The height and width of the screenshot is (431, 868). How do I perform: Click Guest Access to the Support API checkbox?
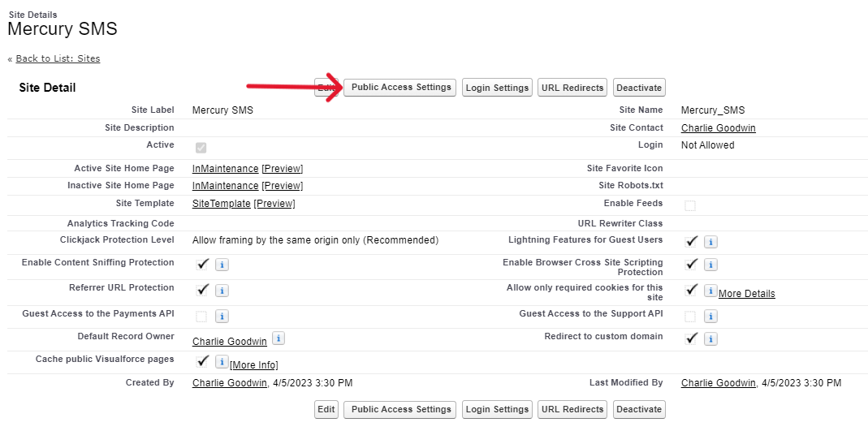click(x=689, y=317)
